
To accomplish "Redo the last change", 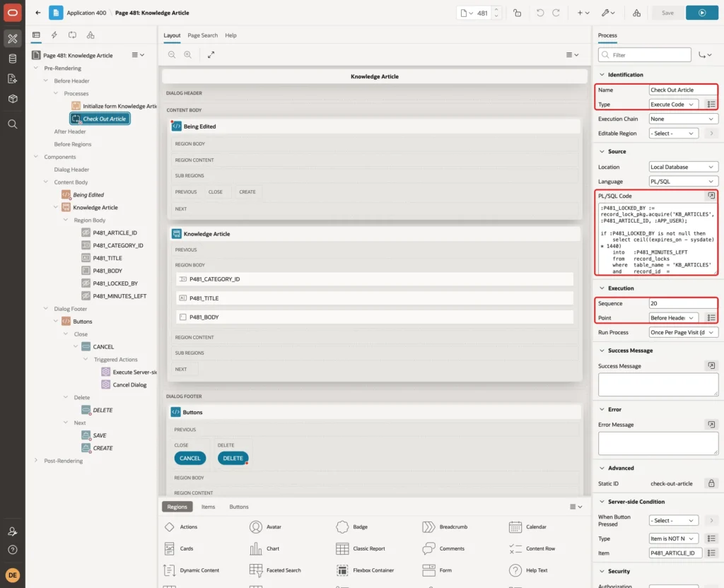I will (x=556, y=13).
